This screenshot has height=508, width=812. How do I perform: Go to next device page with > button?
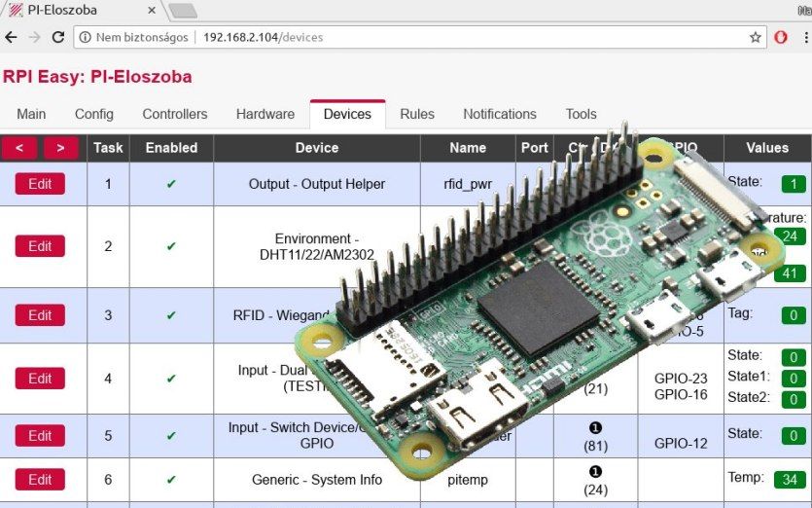point(60,148)
